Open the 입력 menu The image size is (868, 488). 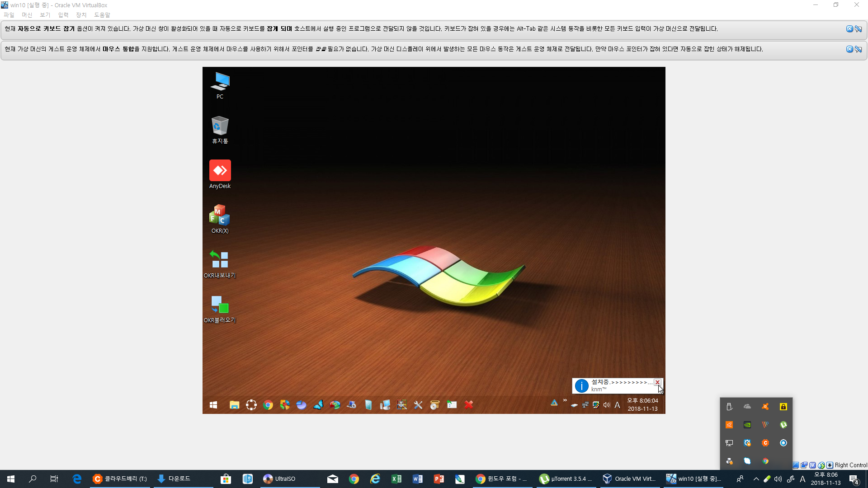(63, 15)
